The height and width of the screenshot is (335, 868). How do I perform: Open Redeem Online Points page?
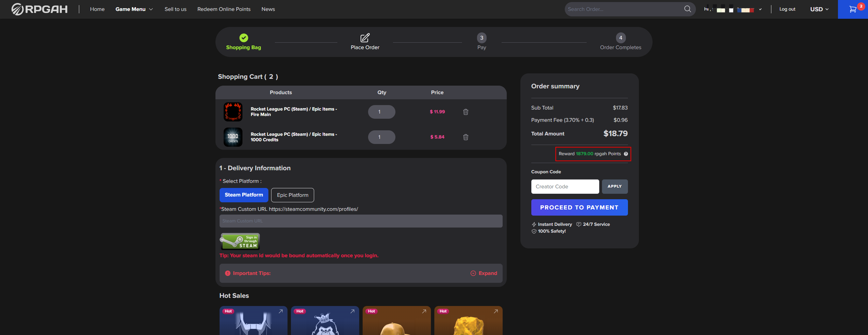224,9
